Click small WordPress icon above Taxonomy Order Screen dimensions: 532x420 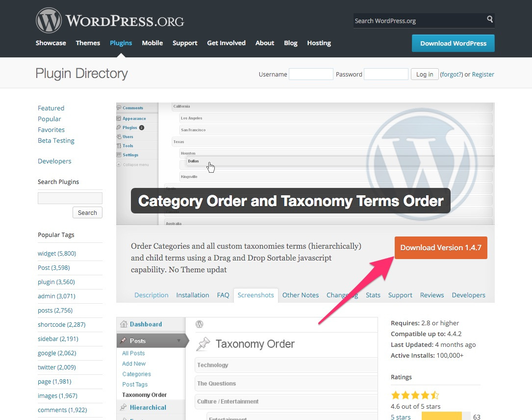point(200,324)
